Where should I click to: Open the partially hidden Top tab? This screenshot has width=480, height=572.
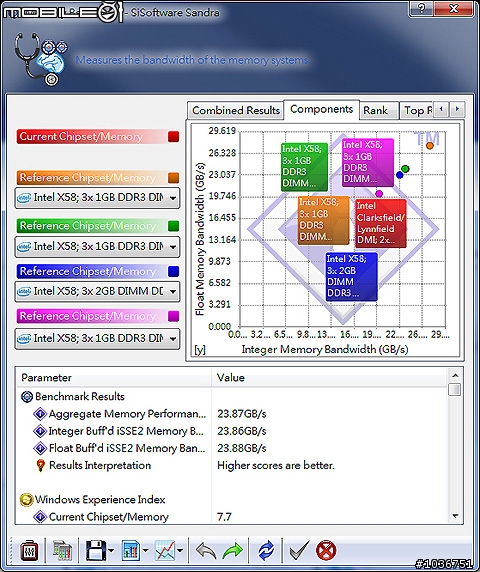pyautogui.click(x=416, y=110)
